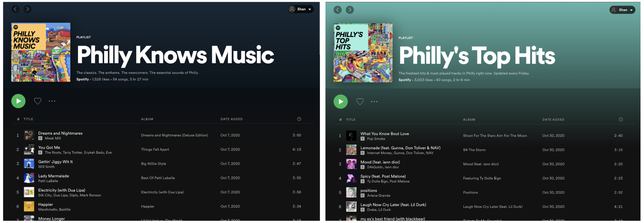
Task: Go back in Philly's Top Hits window
Action: pyautogui.click(x=338, y=10)
